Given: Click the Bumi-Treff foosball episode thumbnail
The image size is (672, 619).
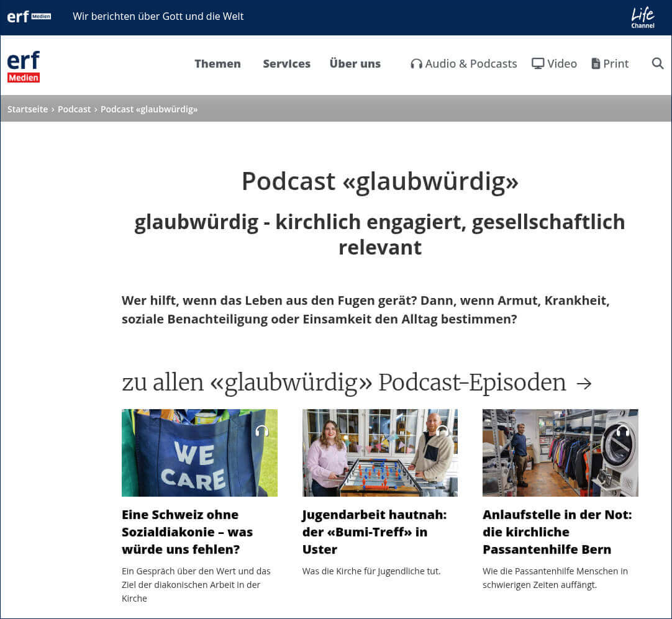Looking at the screenshot, I should [x=379, y=453].
